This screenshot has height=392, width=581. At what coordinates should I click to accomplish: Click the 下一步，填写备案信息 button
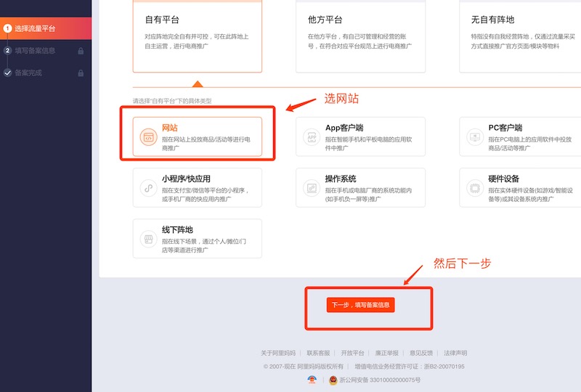[x=360, y=305]
